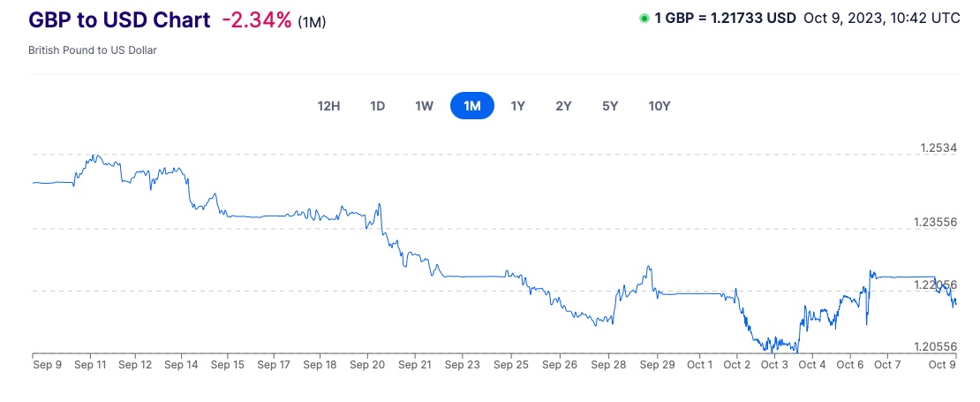This screenshot has width=980, height=402.
Task: Select the 5Y time range
Action: tap(610, 106)
